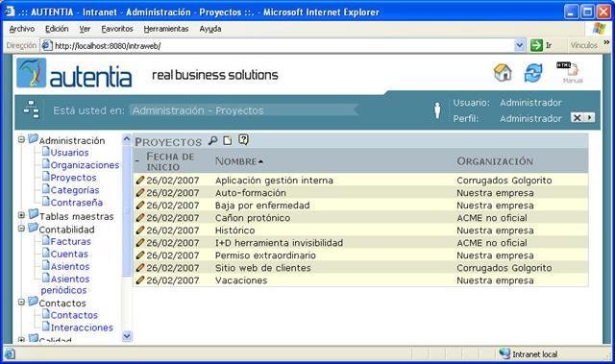Click the page icon in the address bar
Image resolution: width=615 pixels, height=364 pixels.
47,45
